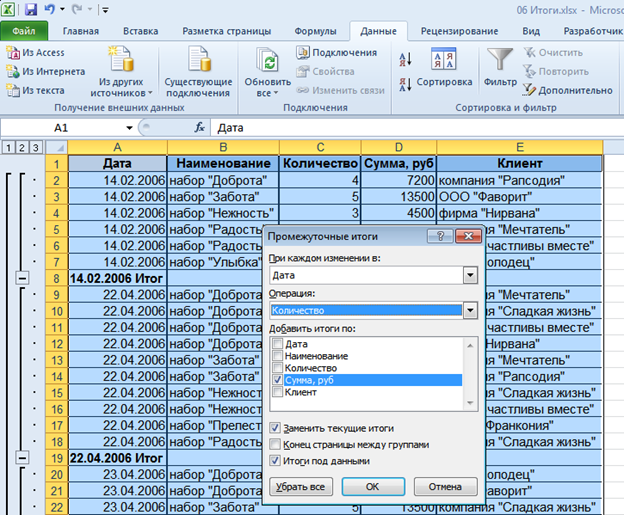Sort ascending with А-Я icon
Image resolution: width=624 pixels, height=515 pixels.
click(405, 60)
